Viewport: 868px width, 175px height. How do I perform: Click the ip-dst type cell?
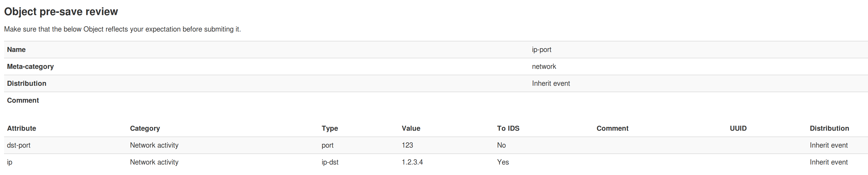click(x=330, y=162)
